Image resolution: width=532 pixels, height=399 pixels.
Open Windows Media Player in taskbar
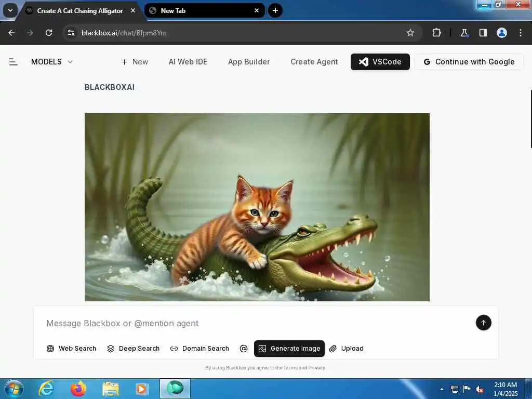pos(142,389)
